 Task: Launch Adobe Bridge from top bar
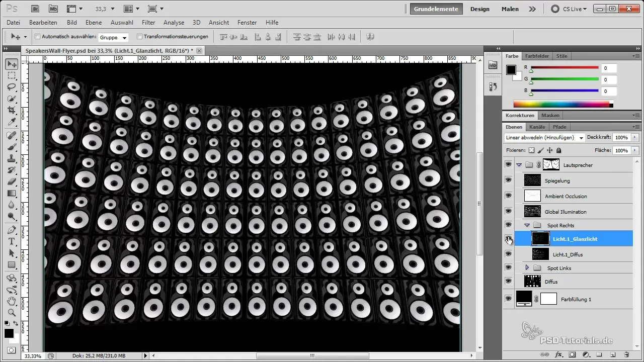pos(36,9)
